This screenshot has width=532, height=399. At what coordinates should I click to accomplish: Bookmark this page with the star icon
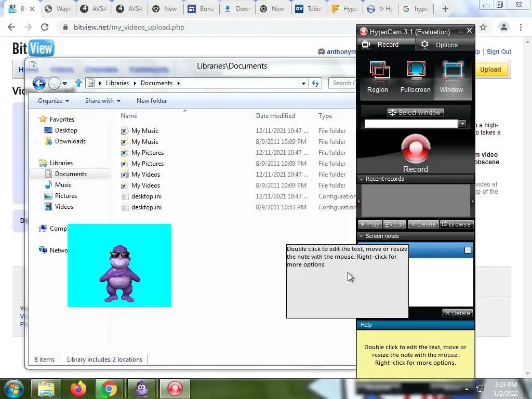(483, 27)
